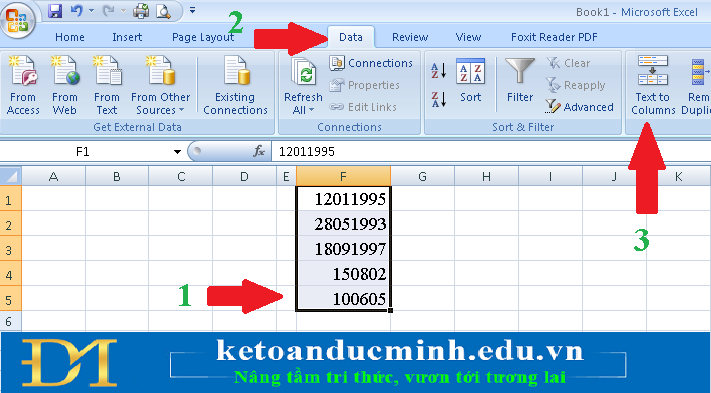This screenshot has width=711, height=393.
Task: Select column G header
Action: (423, 176)
